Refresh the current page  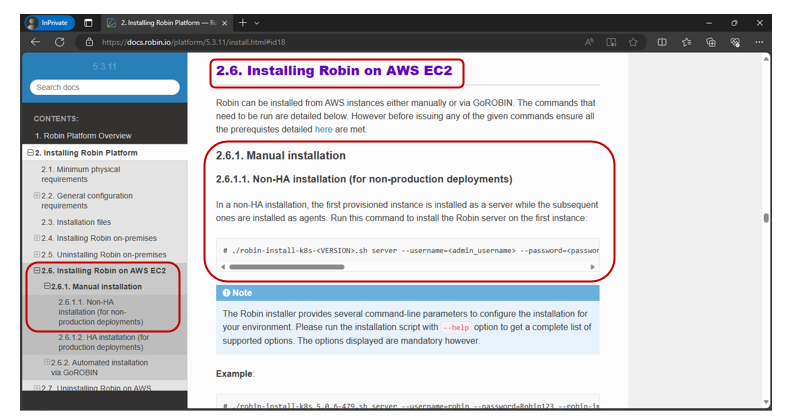[59, 42]
